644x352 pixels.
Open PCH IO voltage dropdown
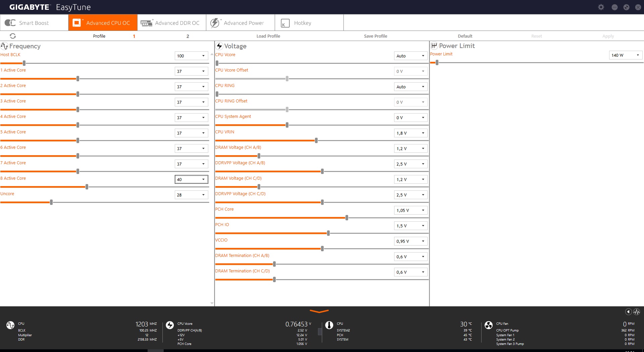[x=411, y=226]
